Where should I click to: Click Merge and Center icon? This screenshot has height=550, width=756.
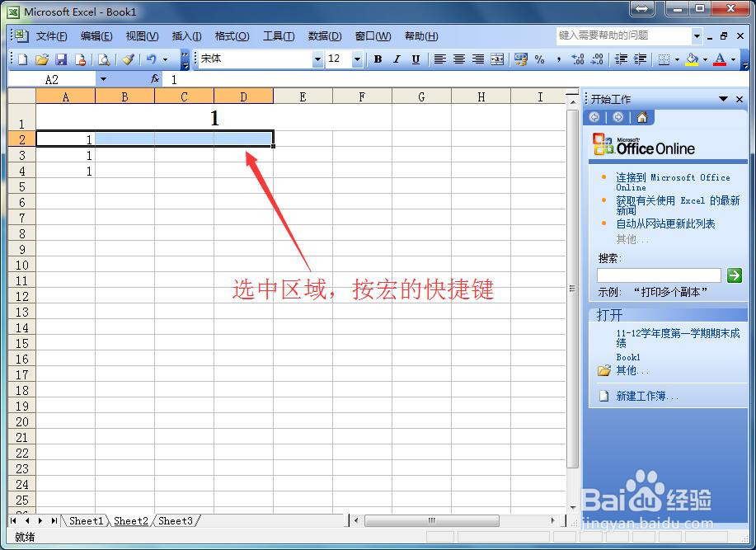[497, 59]
